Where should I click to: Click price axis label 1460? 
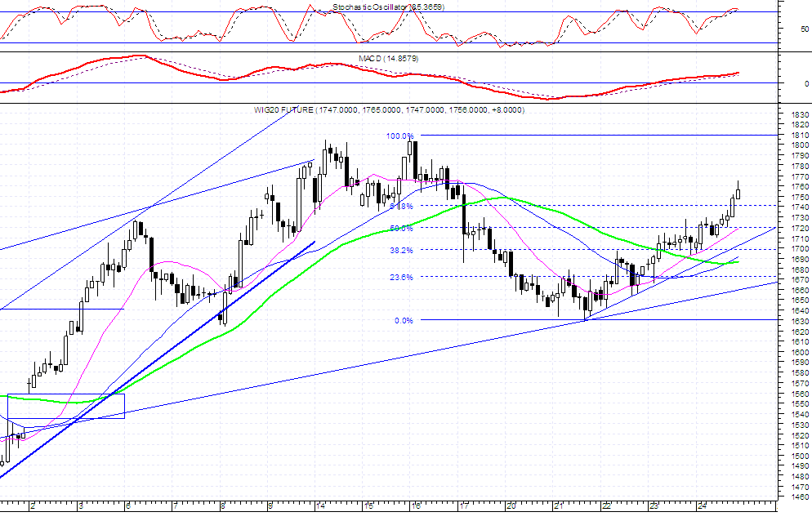(x=801, y=497)
